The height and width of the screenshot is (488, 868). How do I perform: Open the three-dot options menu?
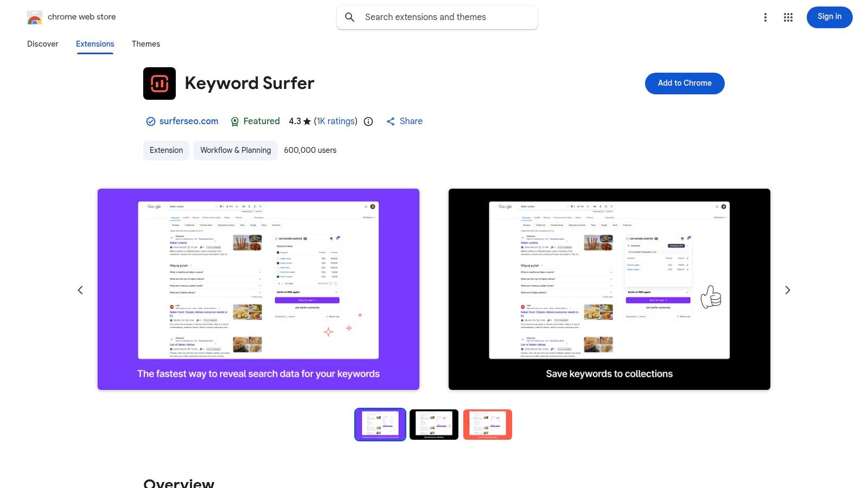[x=765, y=17]
